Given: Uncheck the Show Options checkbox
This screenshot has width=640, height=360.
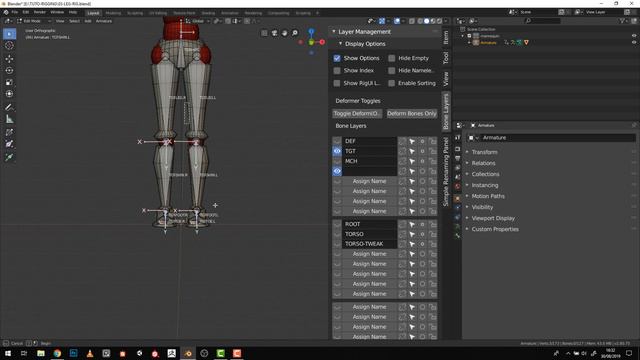Looking at the screenshot, I should click(337, 58).
